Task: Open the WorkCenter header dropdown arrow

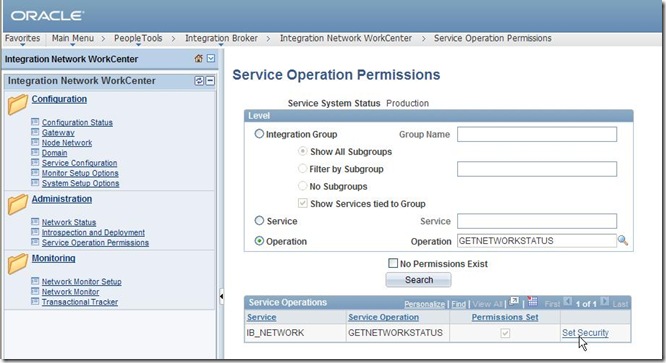Action: [211, 59]
